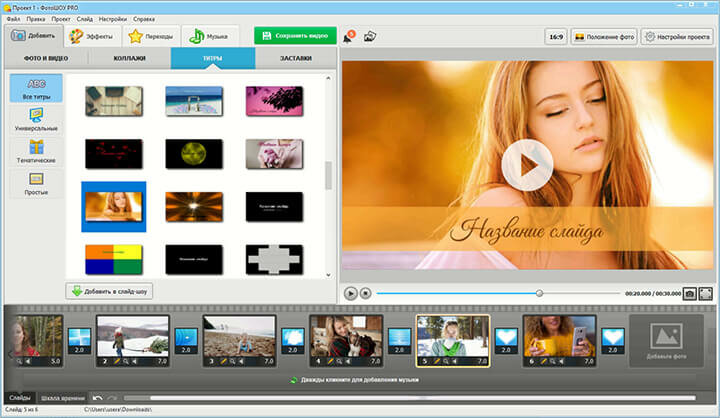The width and height of the screenshot is (720, 418).
Task: Click heart transition after slide 5
Action: tap(506, 340)
